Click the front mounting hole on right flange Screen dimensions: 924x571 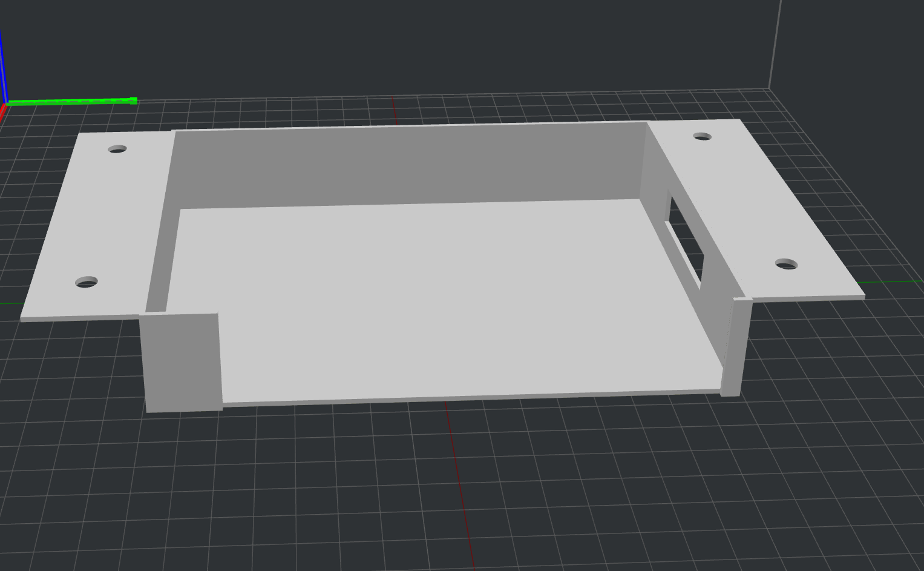coord(786,264)
